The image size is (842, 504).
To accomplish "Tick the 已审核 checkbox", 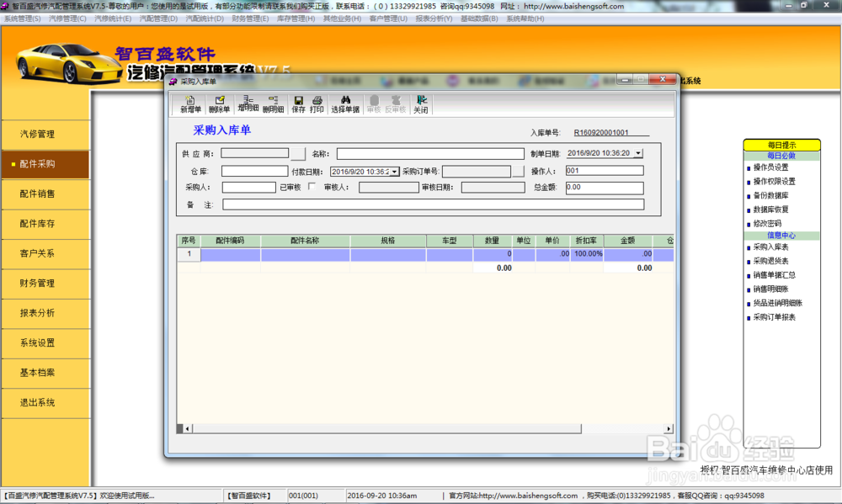I will (x=312, y=186).
